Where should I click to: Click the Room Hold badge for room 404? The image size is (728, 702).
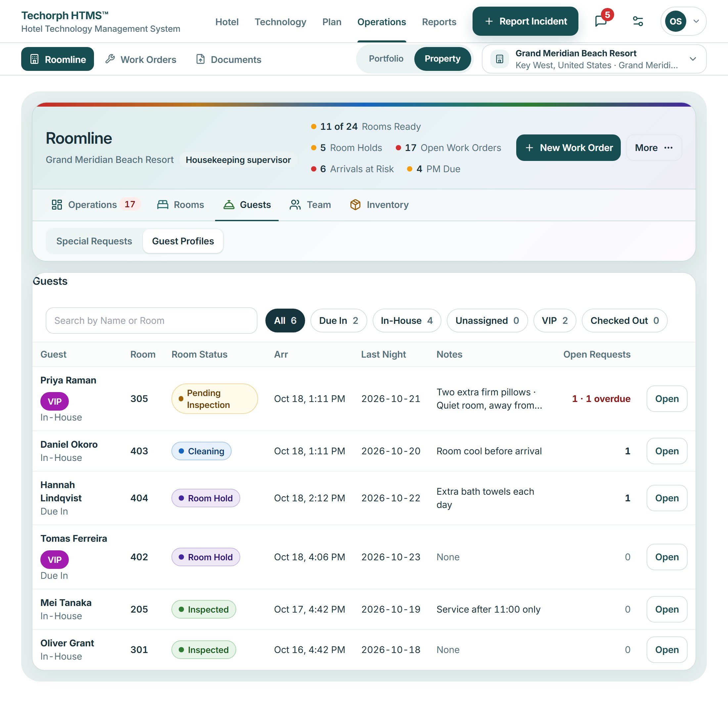[205, 498]
